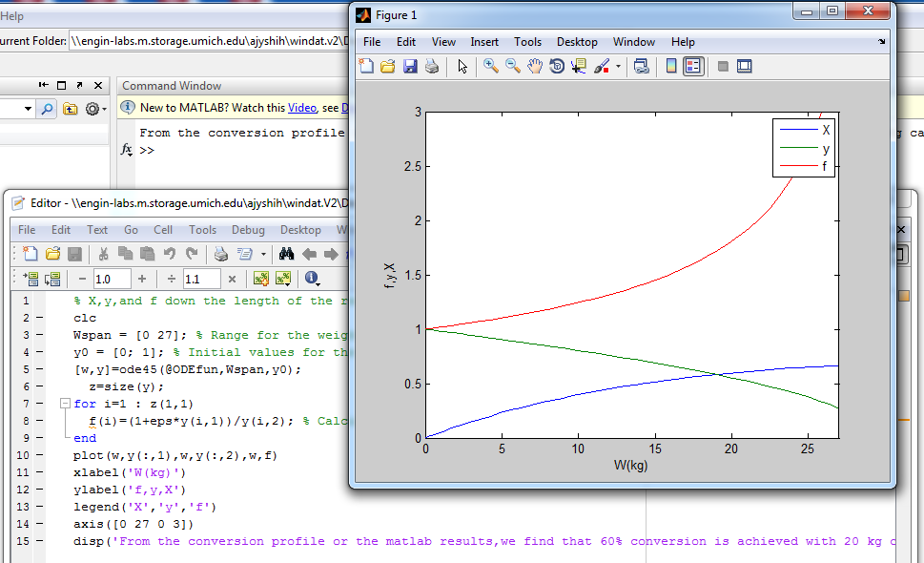Click the plot legend box
Screen dimensions: 924x563
(x=804, y=148)
